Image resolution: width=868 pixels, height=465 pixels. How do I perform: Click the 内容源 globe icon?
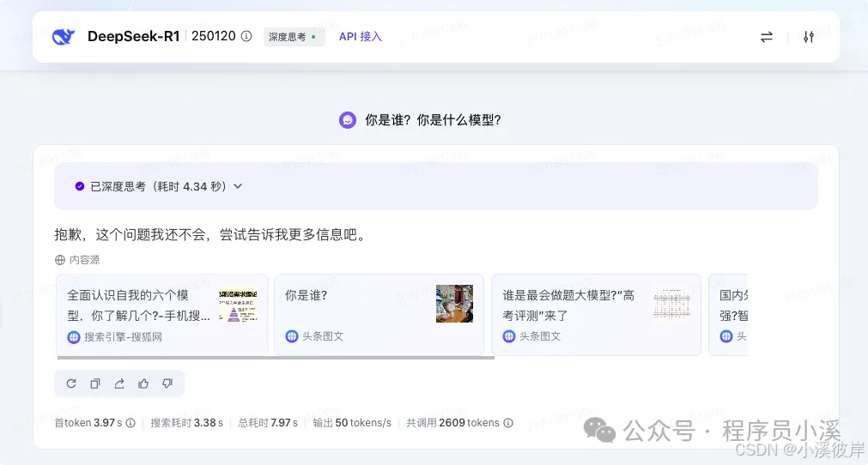pos(60,260)
